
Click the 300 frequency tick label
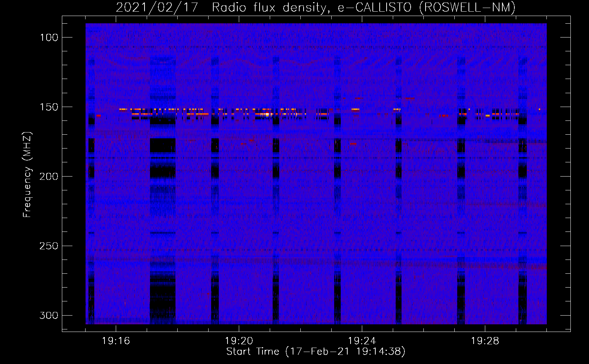coord(49,315)
